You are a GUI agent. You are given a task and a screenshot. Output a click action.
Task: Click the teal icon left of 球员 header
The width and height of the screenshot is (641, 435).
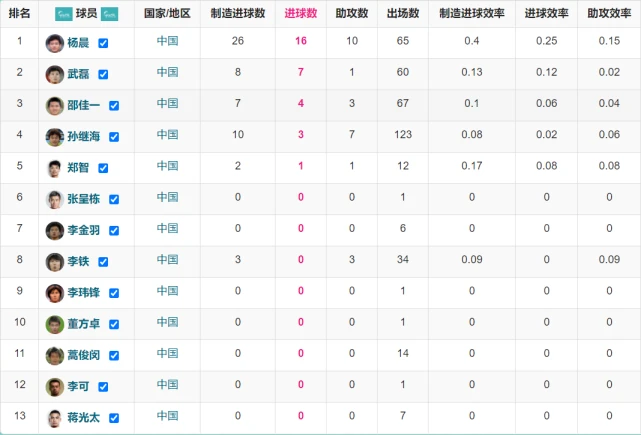55,14
